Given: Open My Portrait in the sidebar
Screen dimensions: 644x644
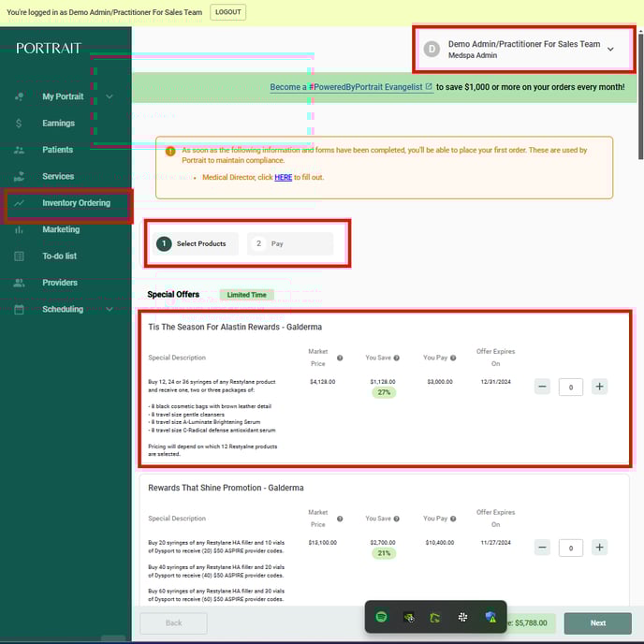Looking at the screenshot, I should click(x=63, y=96).
